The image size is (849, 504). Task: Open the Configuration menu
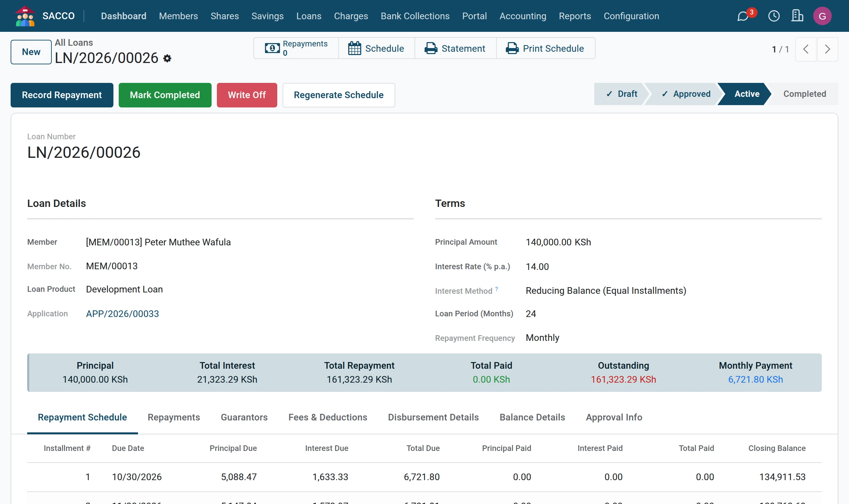click(631, 16)
